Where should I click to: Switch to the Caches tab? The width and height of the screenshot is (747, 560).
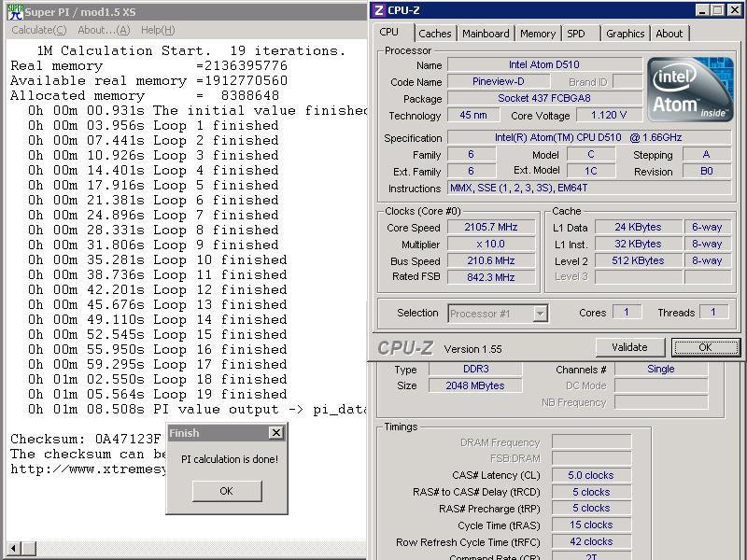[x=435, y=34]
